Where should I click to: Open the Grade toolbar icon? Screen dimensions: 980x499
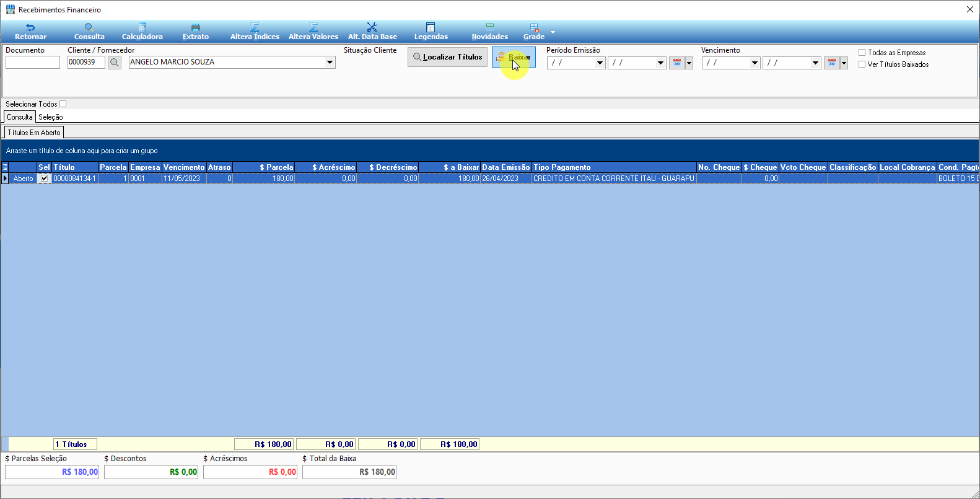click(x=534, y=27)
